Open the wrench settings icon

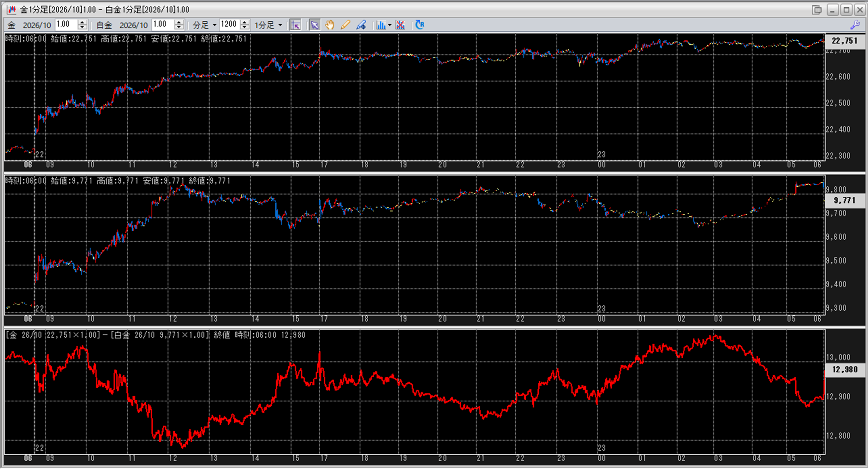click(855, 25)
